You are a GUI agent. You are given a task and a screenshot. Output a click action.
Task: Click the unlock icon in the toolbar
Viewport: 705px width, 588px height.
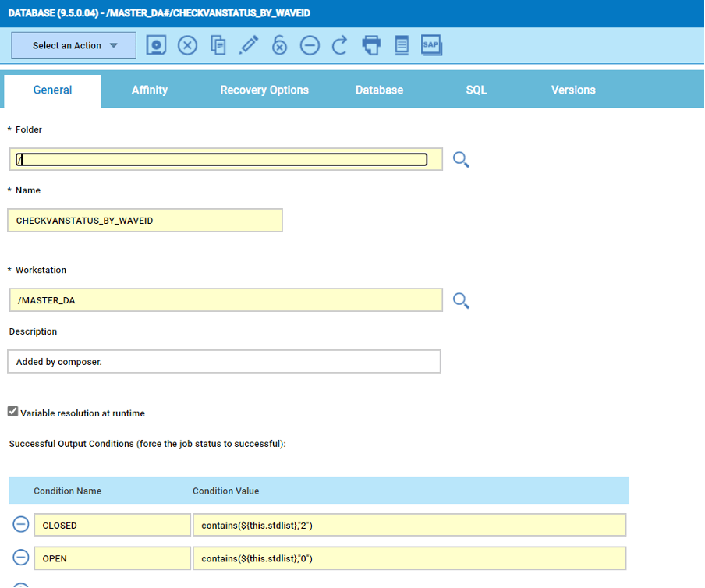click(x=279, y=45)
